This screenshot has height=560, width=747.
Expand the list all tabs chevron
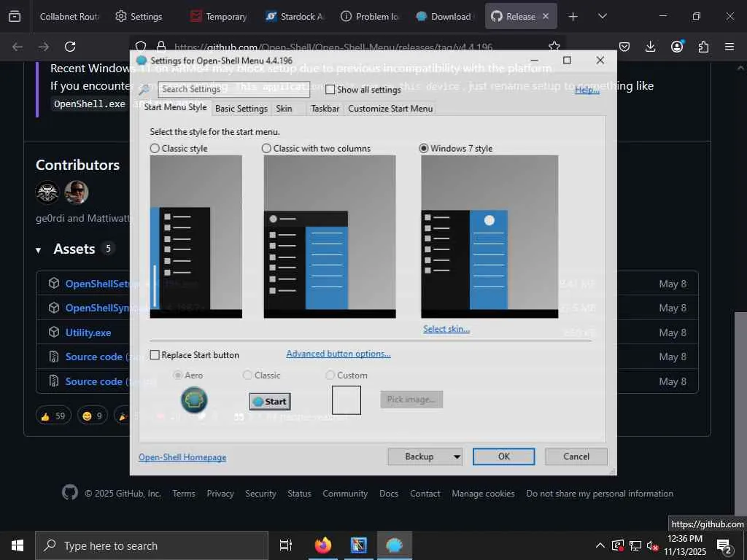tap(602, 16)
